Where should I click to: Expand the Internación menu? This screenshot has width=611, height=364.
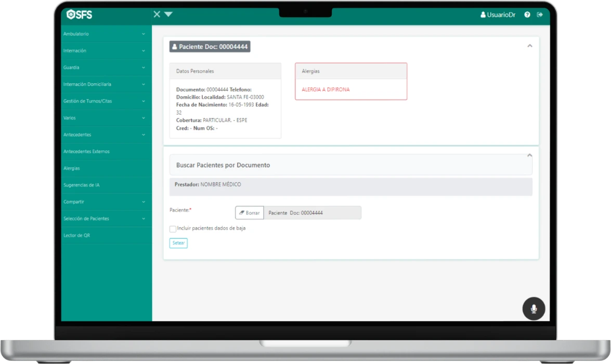107,50
